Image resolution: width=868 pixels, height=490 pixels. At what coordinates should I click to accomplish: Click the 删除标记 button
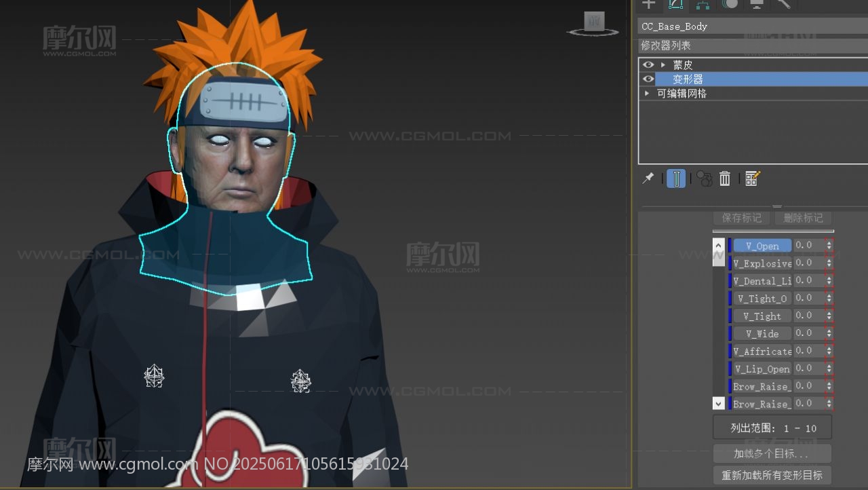point(803,218)
